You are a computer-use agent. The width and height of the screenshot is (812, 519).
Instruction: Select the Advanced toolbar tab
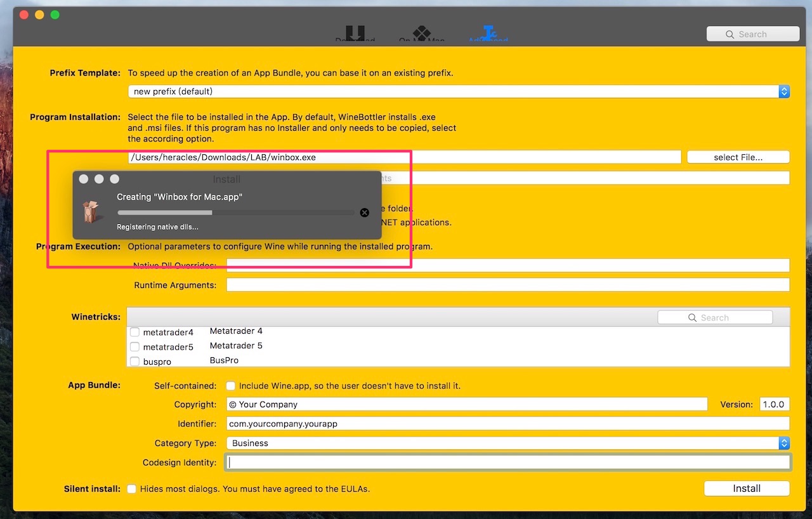[488, 34]
